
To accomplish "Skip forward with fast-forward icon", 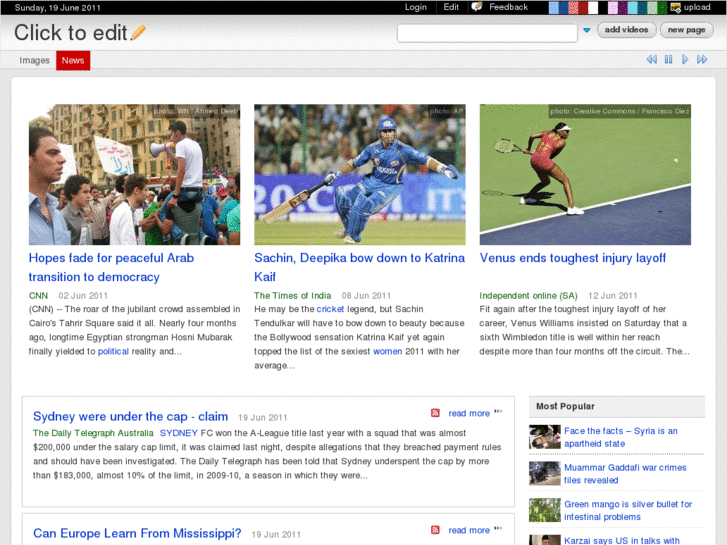I will coord(702,59).
